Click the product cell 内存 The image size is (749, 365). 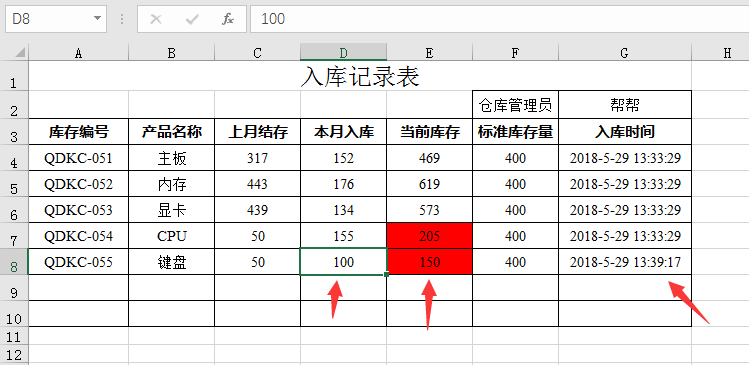coord(171,184)
